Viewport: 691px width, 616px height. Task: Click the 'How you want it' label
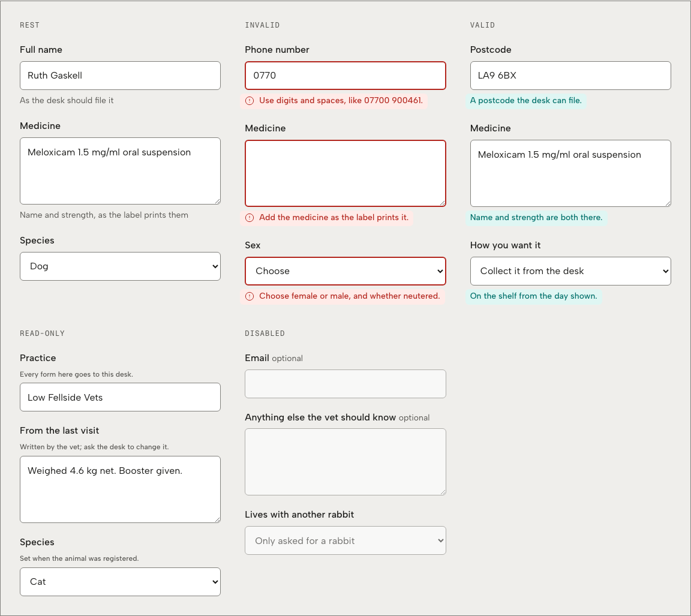pos(506,245)
